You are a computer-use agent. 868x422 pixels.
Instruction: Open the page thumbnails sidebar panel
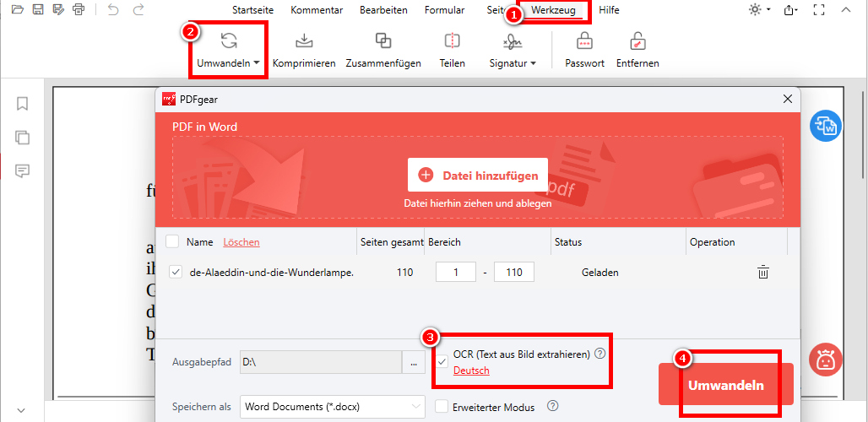(x=22, y=138)
